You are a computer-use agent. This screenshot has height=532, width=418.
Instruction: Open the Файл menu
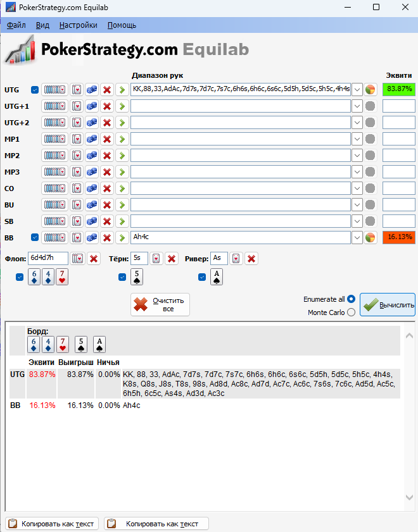click(16, 25)
